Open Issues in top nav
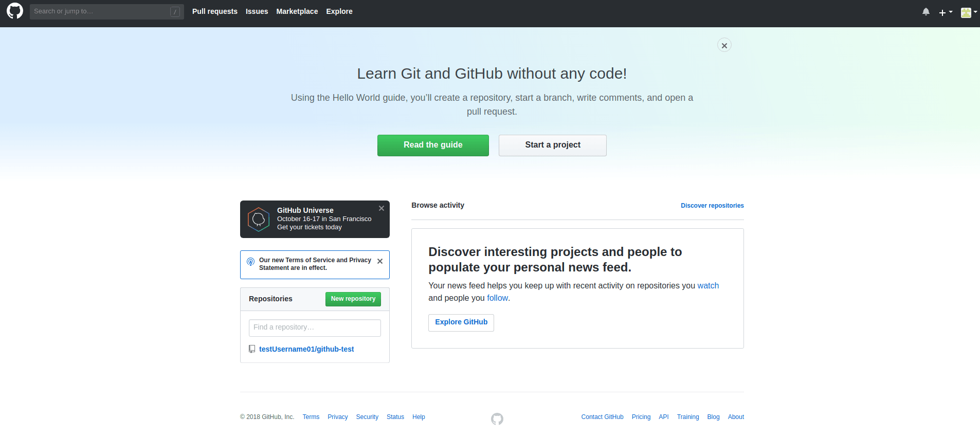980x437 pixels. (x=257, y=11)
